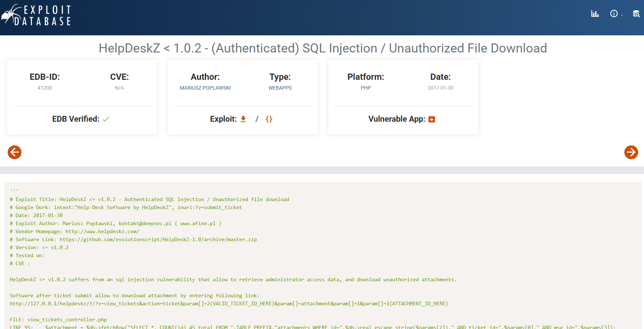Screen dimensions: 644x329
Task: Click the attachment download URL line
Action: pyautogui.click(x=229, y=303)
